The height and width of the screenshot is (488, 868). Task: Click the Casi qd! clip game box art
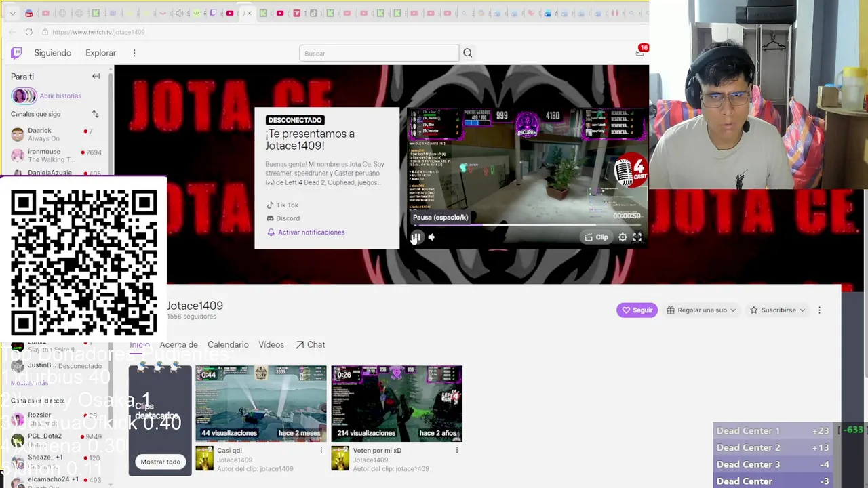coord(204,459)
